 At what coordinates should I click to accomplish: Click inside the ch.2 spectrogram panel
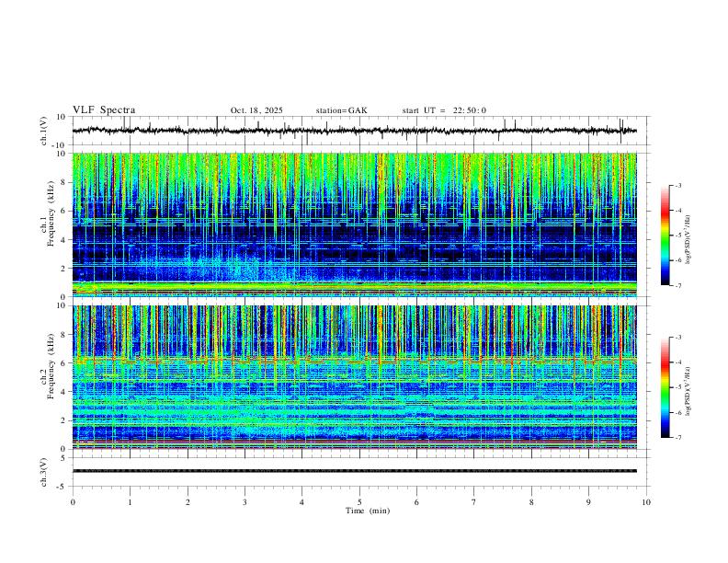354,377
